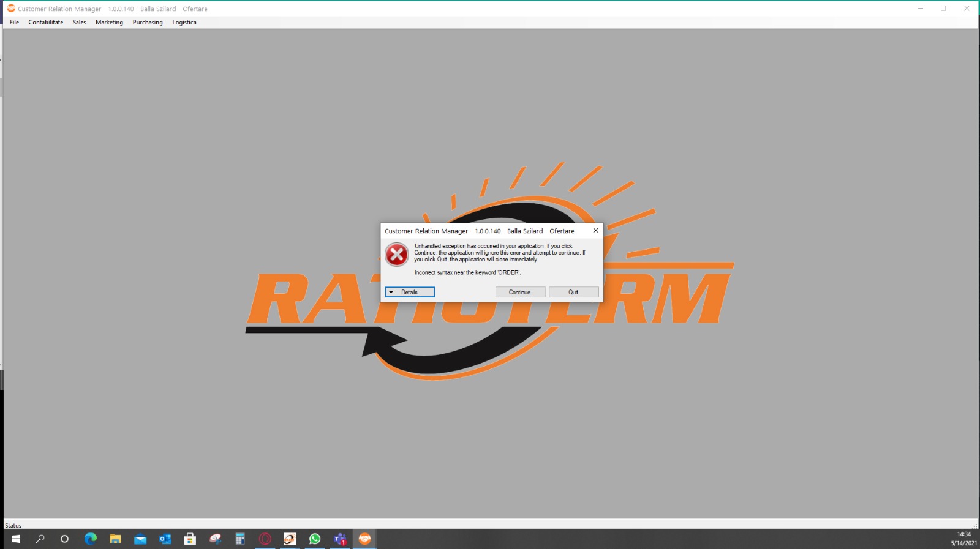980x549 pixels.
Task: Open WhatsApp from the taskbar
Action: pos(315,539)
